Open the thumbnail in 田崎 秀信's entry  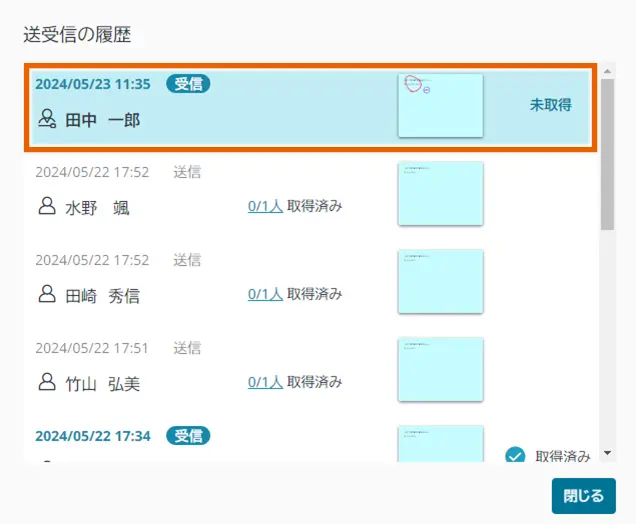click(x=440, y=281)
